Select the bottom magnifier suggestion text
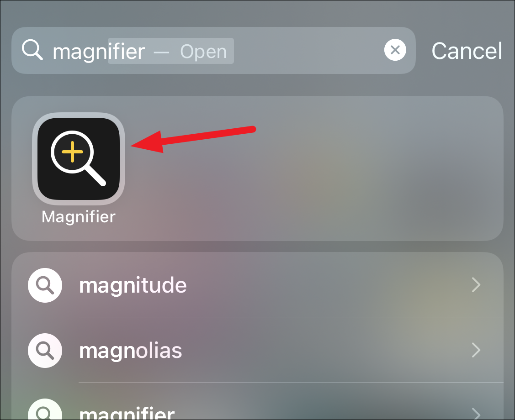The image size is (515, 420). pos(127,414)
